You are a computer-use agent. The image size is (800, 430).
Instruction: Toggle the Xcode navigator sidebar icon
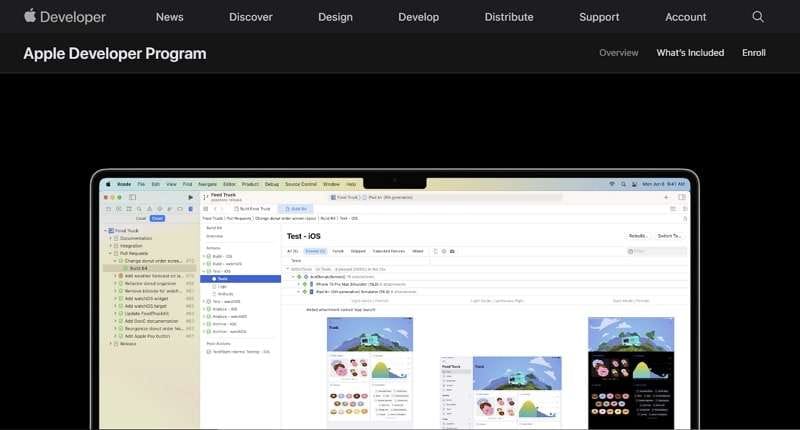(x=133, y=197)
